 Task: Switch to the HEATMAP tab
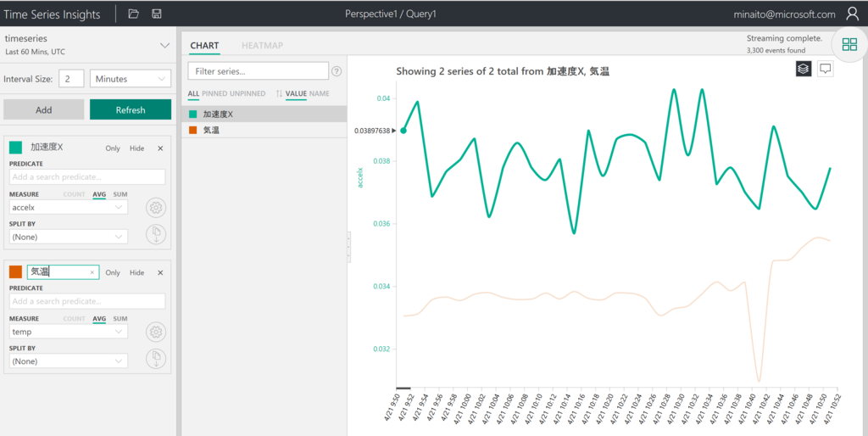[263, 46]
